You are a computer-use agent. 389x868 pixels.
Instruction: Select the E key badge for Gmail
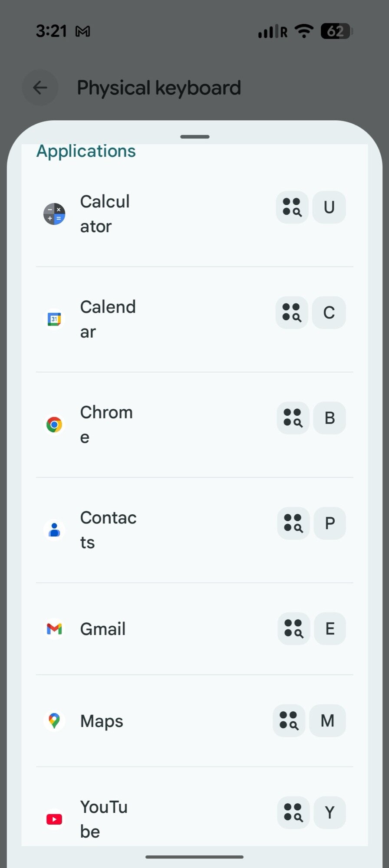tap(330, 628)
